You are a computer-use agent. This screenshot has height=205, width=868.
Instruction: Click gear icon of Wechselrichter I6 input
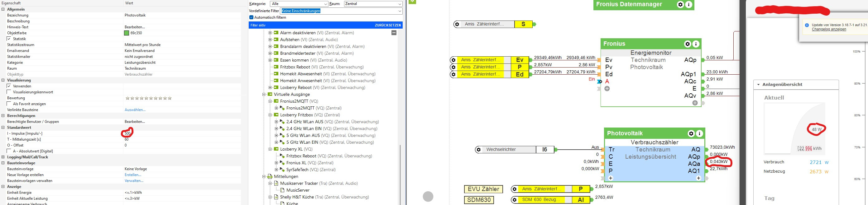(x=478, y=150)
